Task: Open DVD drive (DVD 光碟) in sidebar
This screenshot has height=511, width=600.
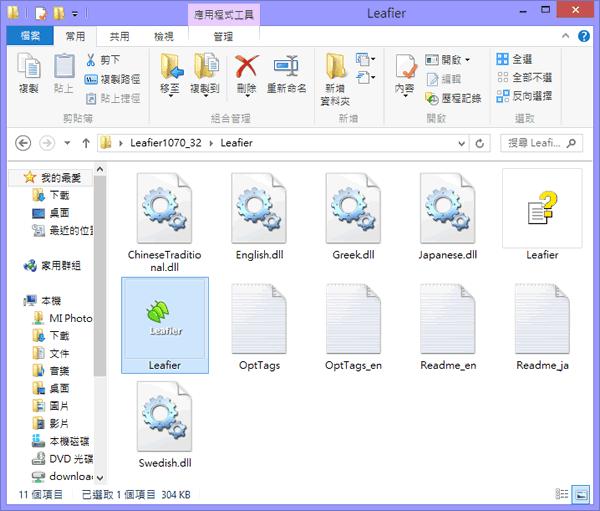Action: point(63,459)
